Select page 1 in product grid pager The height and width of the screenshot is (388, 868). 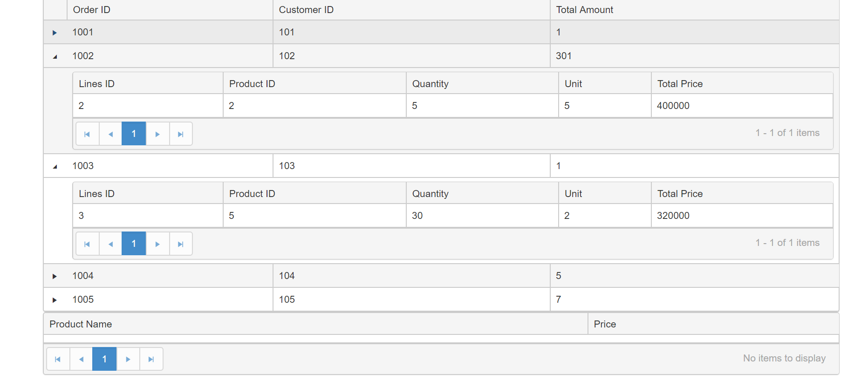coord(104,359)
